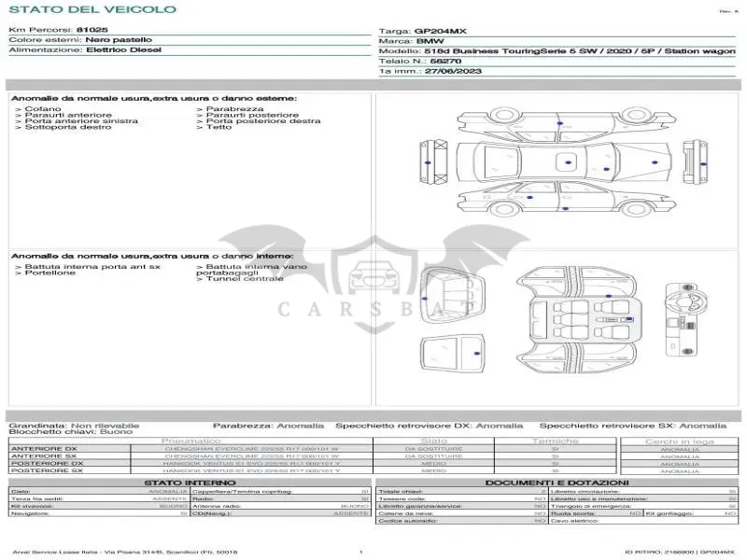The height and width of the screenshot is (560, 747).
Task: Click 'Blocchetto chiavi: Buono' status
Action: [71, 432]
